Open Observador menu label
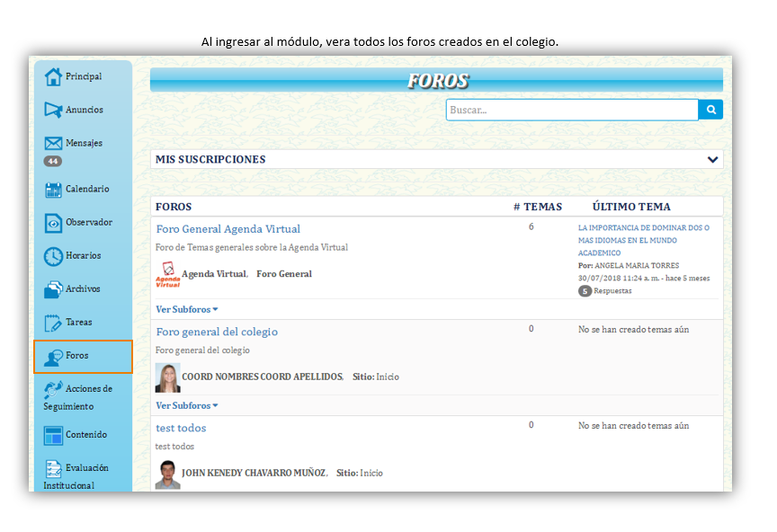Viewport: 777px width, 532px height. [x=89, y=222]
